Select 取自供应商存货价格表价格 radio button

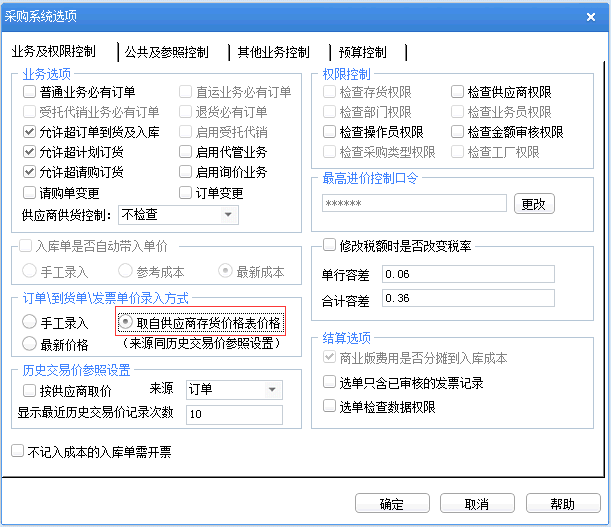point(127,323)
